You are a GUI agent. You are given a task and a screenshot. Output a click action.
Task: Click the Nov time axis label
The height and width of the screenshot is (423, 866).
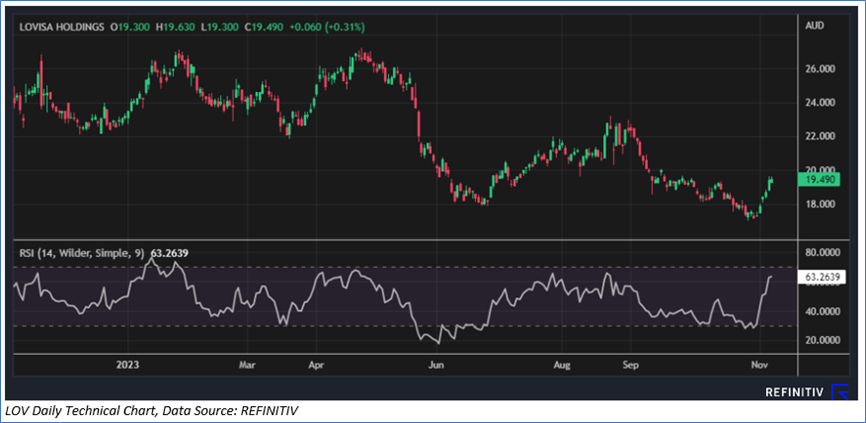click(760, 365)
